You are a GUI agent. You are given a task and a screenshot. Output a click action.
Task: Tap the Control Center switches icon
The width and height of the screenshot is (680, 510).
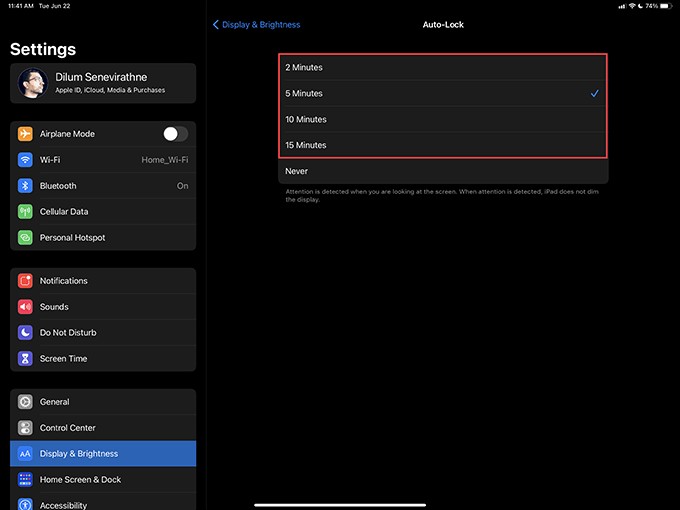(25, 428)
